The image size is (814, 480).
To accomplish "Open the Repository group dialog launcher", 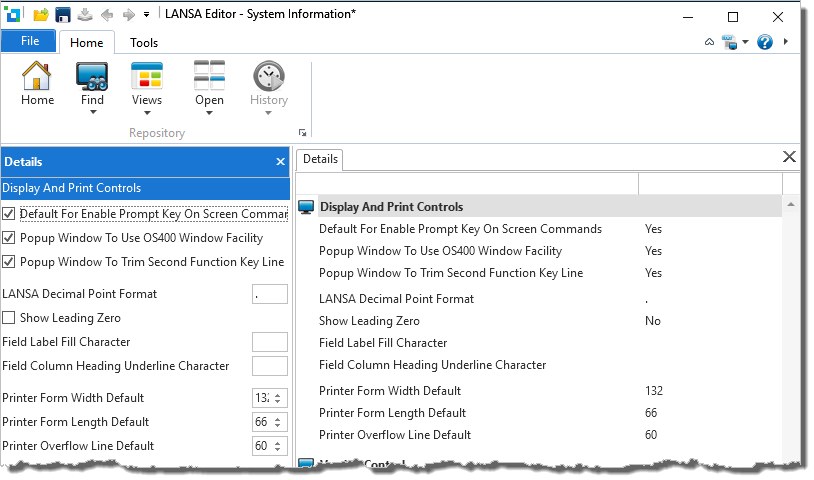I will click(x=302, y=133).
